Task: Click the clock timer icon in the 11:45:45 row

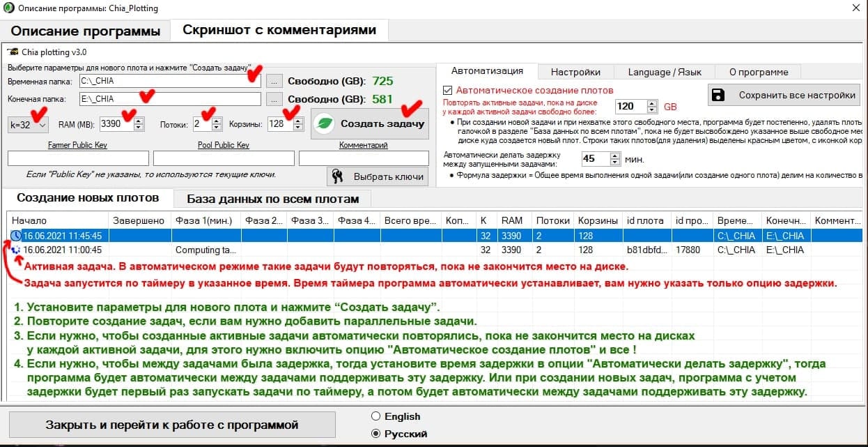Action: click(16, 236)
